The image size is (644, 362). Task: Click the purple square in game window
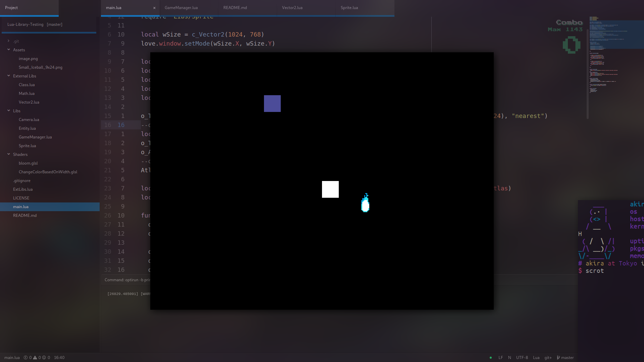[272, 104]
